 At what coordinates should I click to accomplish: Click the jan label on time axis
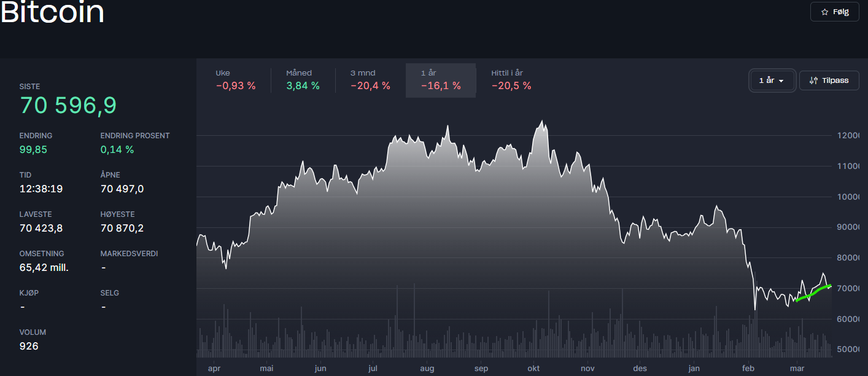click(x=694, y=369)
